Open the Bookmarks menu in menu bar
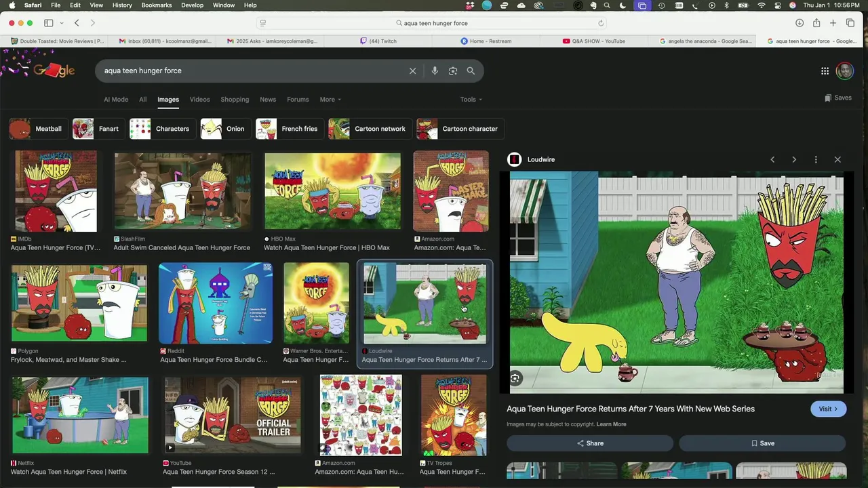 click(156, 5)
